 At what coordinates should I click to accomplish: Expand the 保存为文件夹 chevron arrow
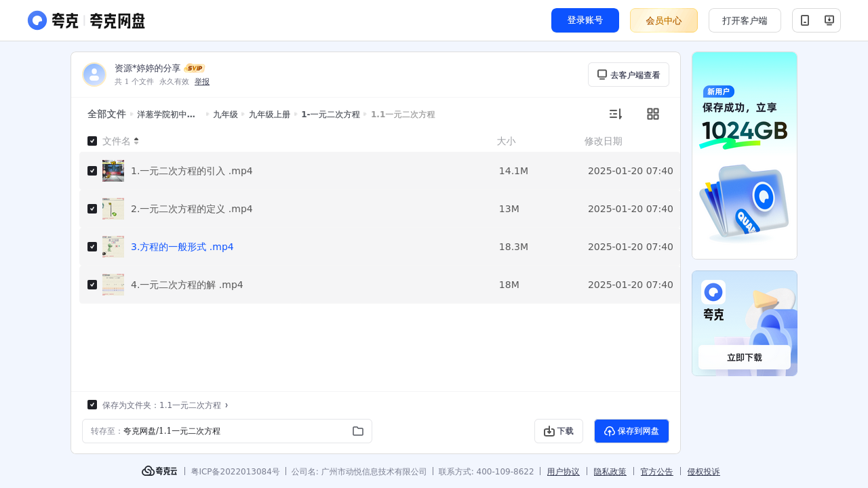pyautogui.click(x=226, y=405)
